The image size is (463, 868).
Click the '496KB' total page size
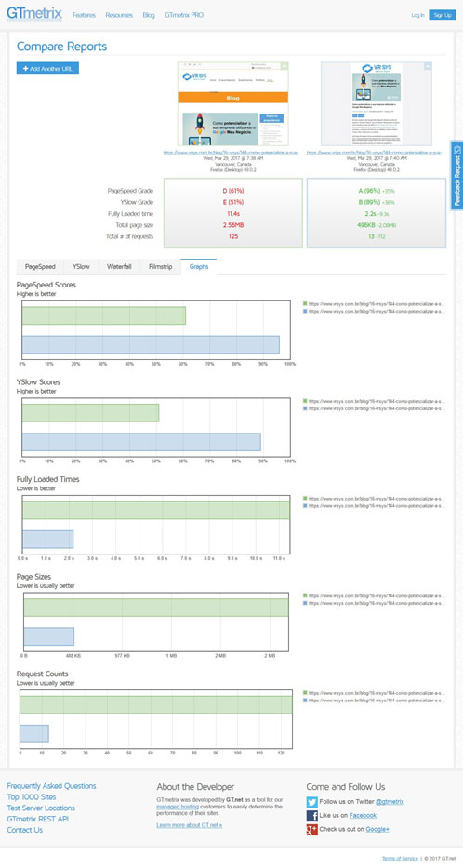pos(366,225)
